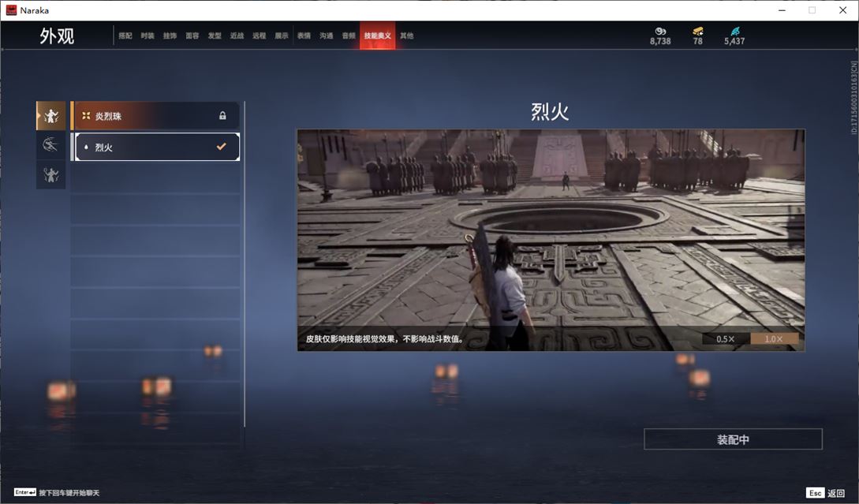Select the 远程 tab
859x504 pixels.
point(260,35)
